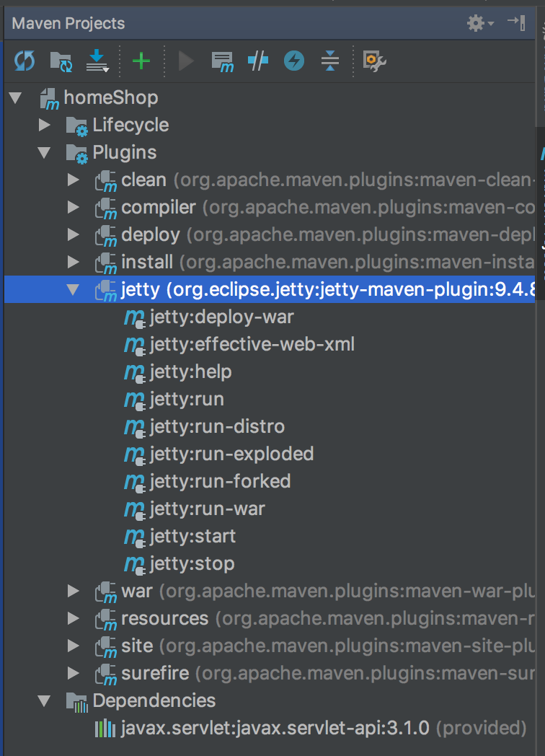Screen dimensions: 545x756
Task: Click the homeShop project icon
Action: point(49,98)
